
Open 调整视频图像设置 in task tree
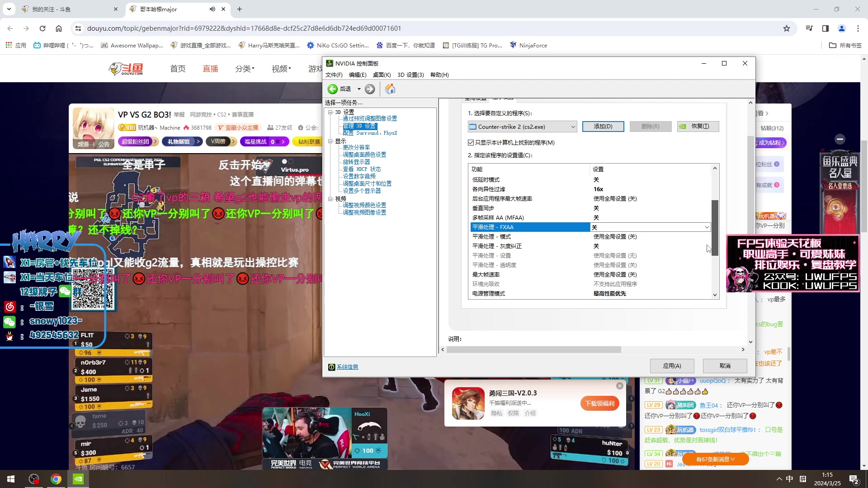pyautogui.click(x=364, y=212)
